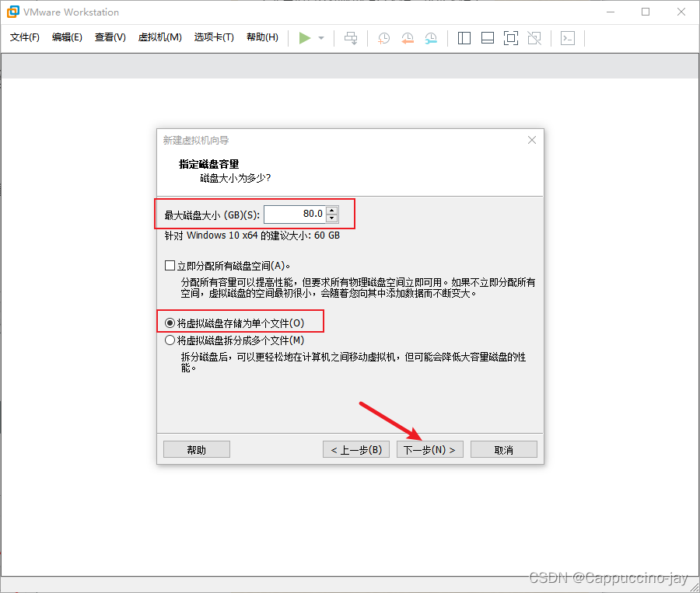Click the full screen mode icon
The height and width of the screenshot is (593, 700).
pos(511,37)
